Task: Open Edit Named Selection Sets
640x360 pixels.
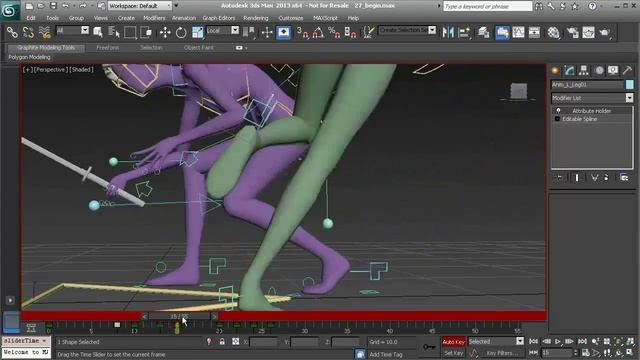Action: coord(369,32)
